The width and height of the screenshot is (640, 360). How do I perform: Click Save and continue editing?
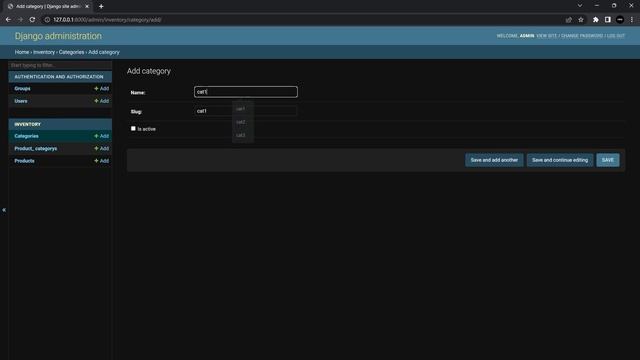click(560, 160)
